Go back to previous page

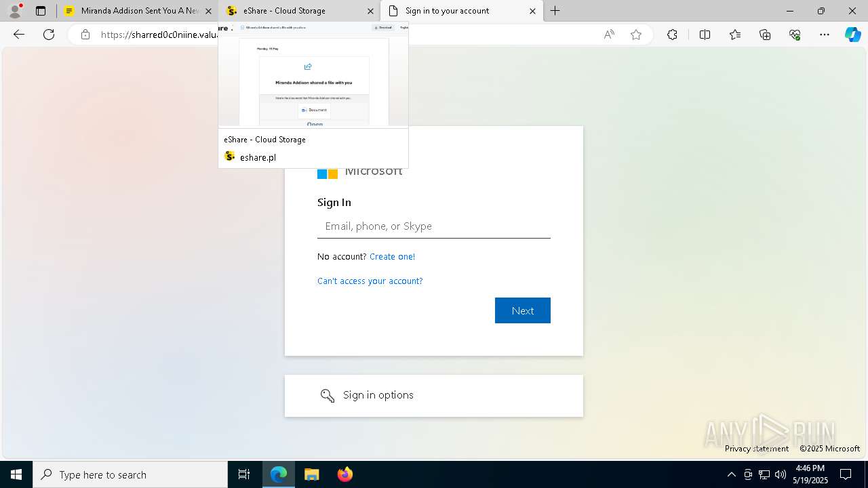pyautogui.click(x=19, y=35)
